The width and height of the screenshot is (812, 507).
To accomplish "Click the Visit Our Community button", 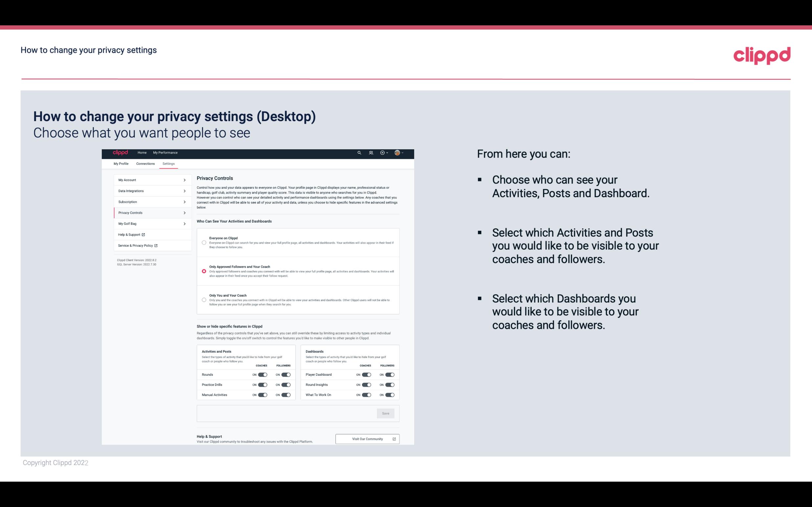I will pyautogui.click(x=367, y=439).
